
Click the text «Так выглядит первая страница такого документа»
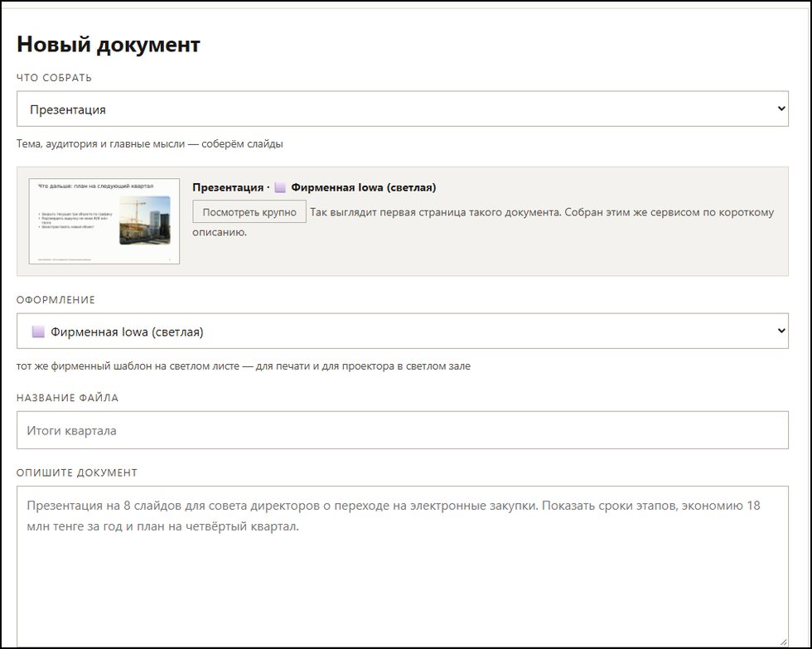coord(436,212)
